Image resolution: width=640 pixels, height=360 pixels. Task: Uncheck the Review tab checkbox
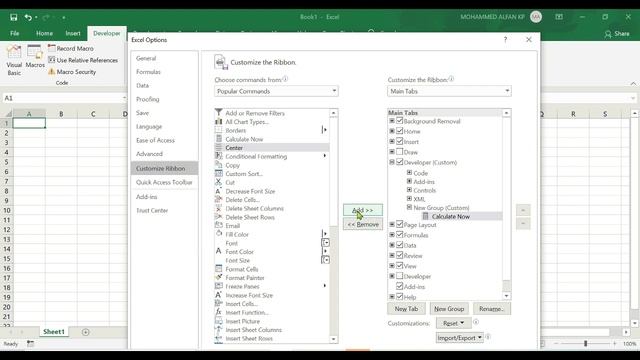coord(400,256)
